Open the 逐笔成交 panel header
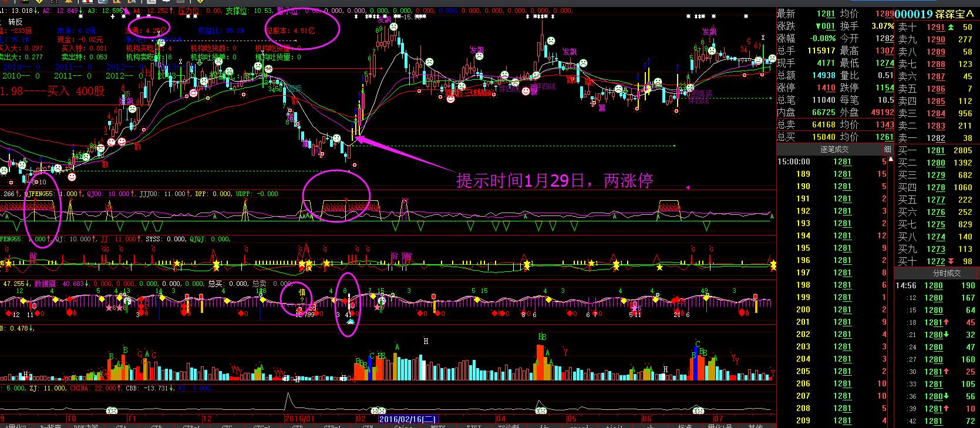 pyautogui.click(x=834, y=150)
